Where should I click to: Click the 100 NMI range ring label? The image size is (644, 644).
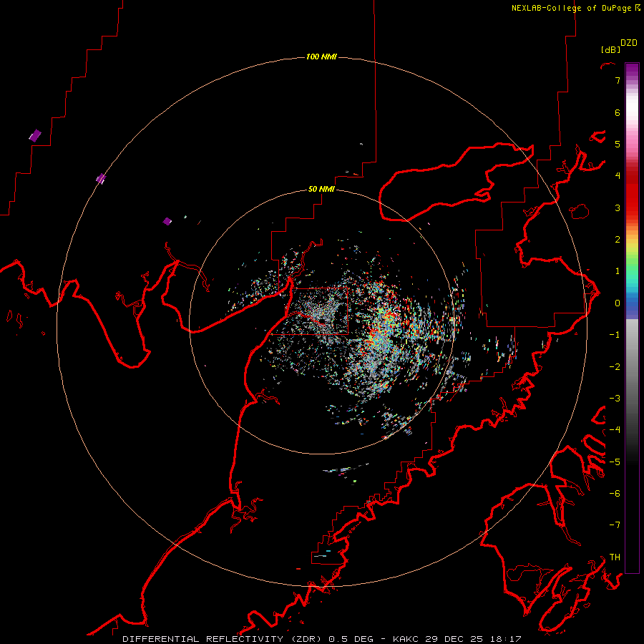click(321, 57)
